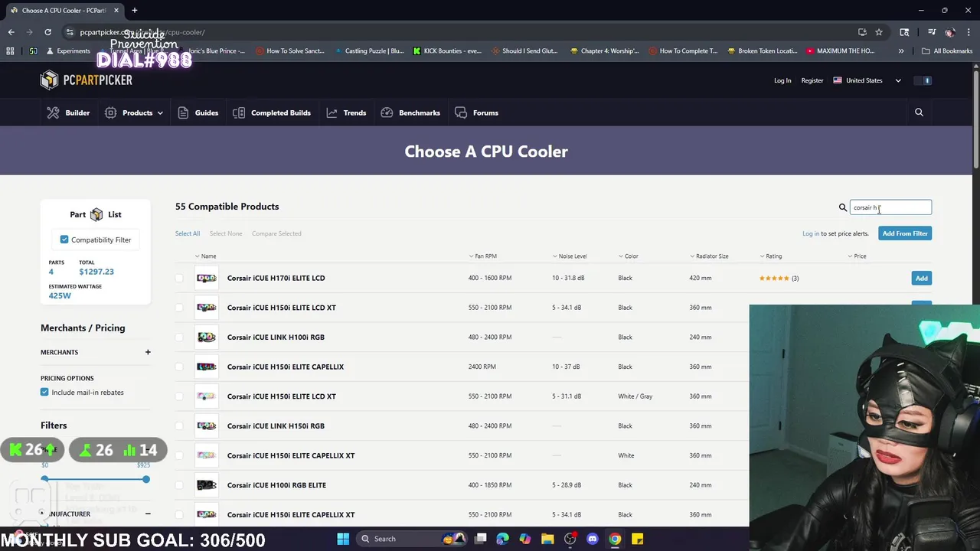Click the Part List box icon

click(x=96, y=214)
